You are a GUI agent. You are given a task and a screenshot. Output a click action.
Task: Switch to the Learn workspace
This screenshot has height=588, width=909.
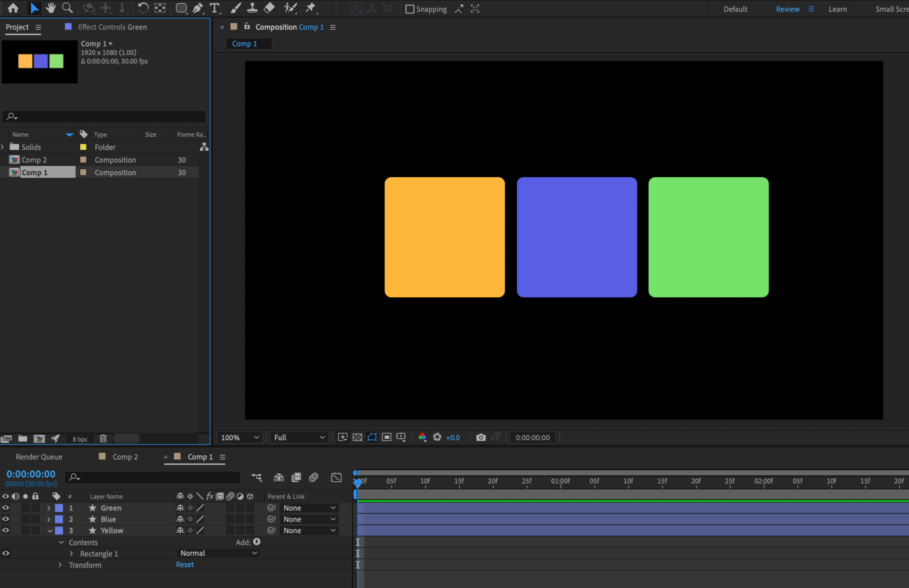[837, 9]
